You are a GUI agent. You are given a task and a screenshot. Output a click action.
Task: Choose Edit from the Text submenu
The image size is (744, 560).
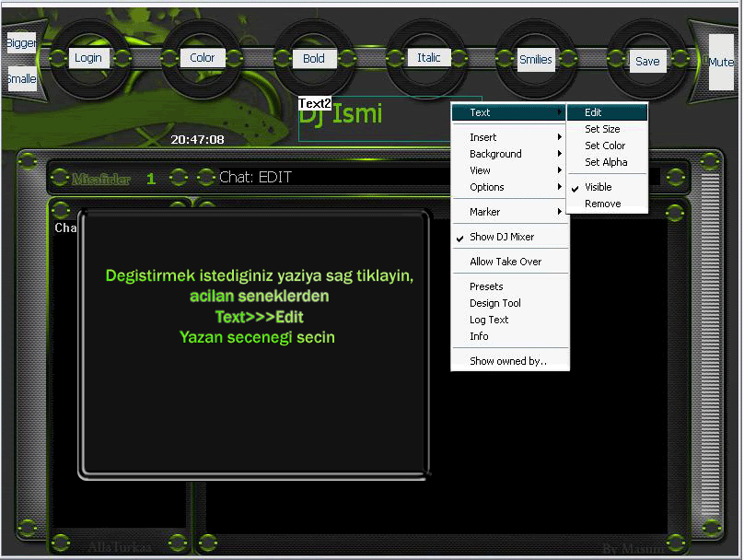click(594, 112)
